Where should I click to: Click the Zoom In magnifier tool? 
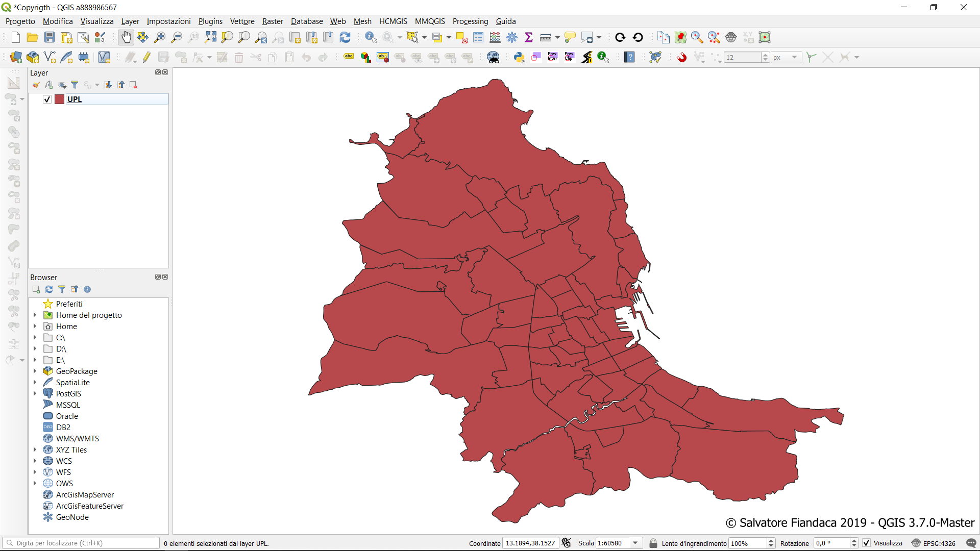coord(160,37)
